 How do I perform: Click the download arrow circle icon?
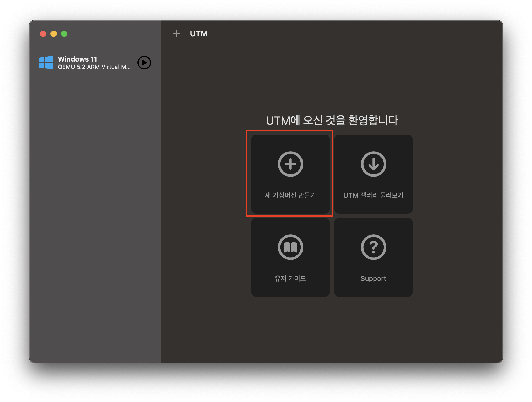point(373,164)
